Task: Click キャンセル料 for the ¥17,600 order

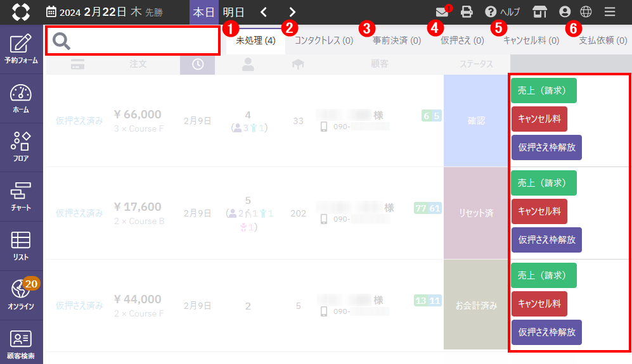Action: pyautogui.click(x=539, y=211)
